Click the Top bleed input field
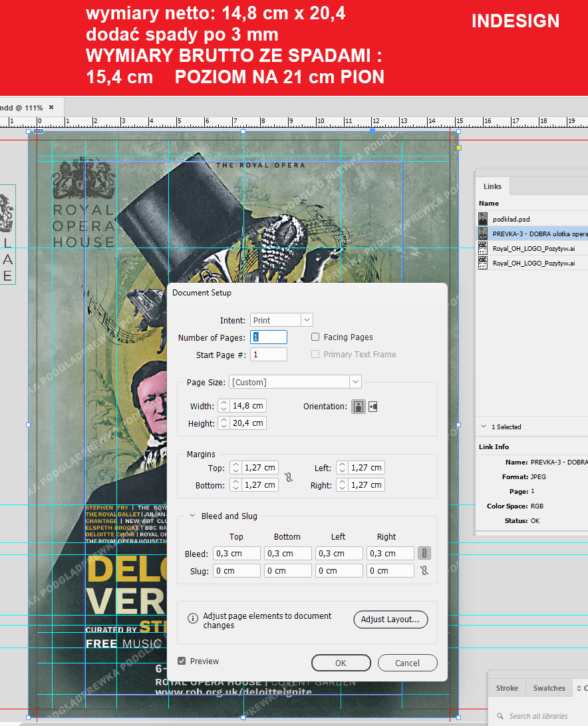Image resolution: width=588 pixels, height=726 pixels. [237, 553]
